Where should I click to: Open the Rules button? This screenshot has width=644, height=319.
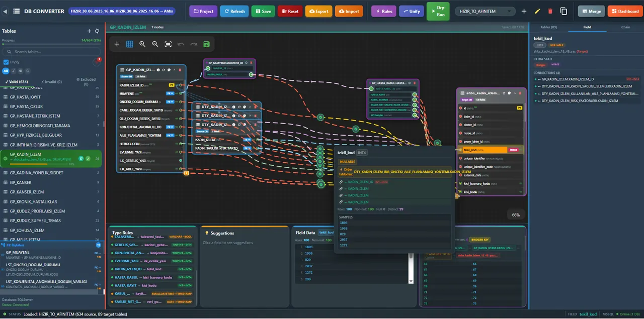(384, 11)
